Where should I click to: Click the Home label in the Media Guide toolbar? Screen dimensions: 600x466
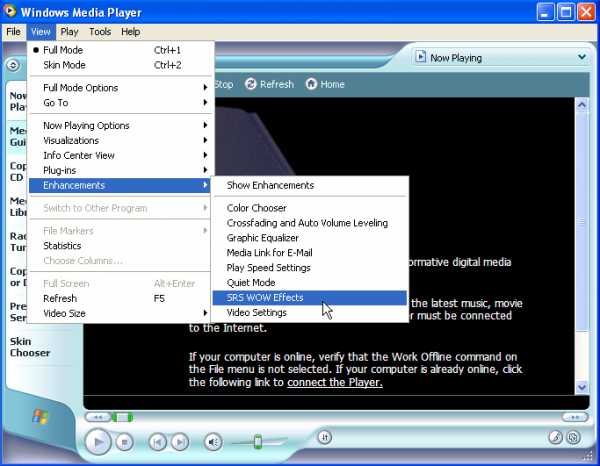click(x=332, y=84)
